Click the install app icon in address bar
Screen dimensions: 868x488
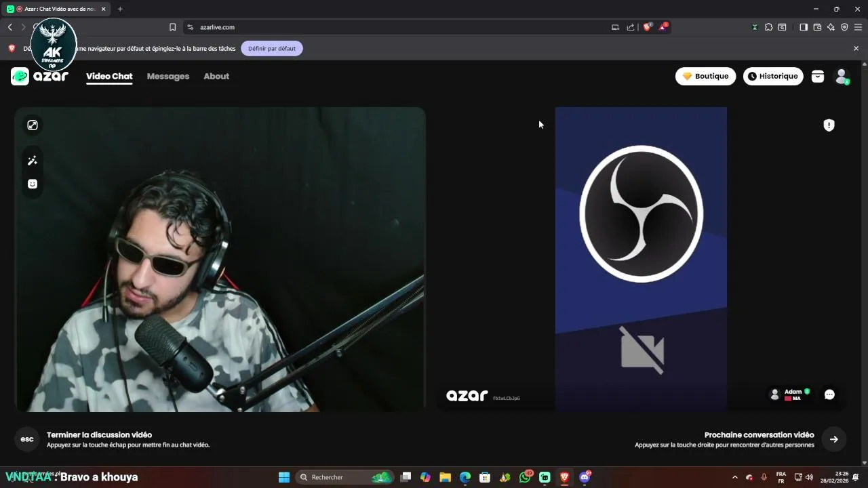click(x=615, y=27)
